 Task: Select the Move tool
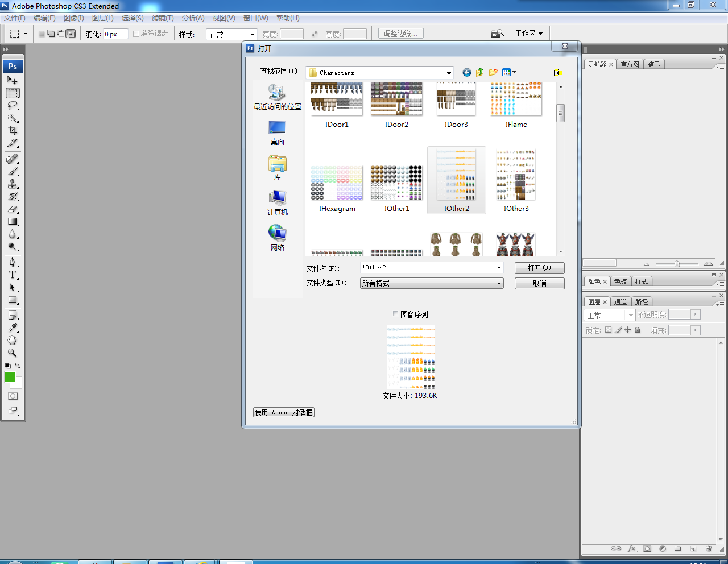click(x=13, y=80)
